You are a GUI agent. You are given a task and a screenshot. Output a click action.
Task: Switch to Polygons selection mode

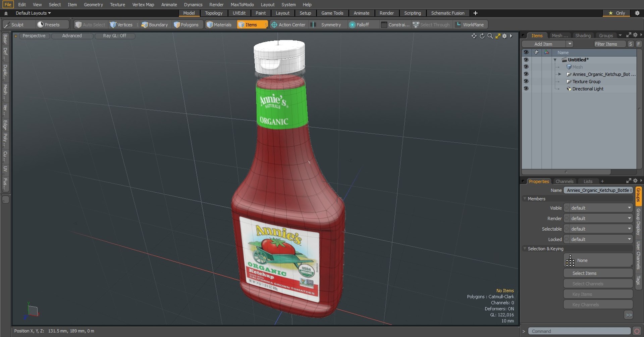[186, 25]
